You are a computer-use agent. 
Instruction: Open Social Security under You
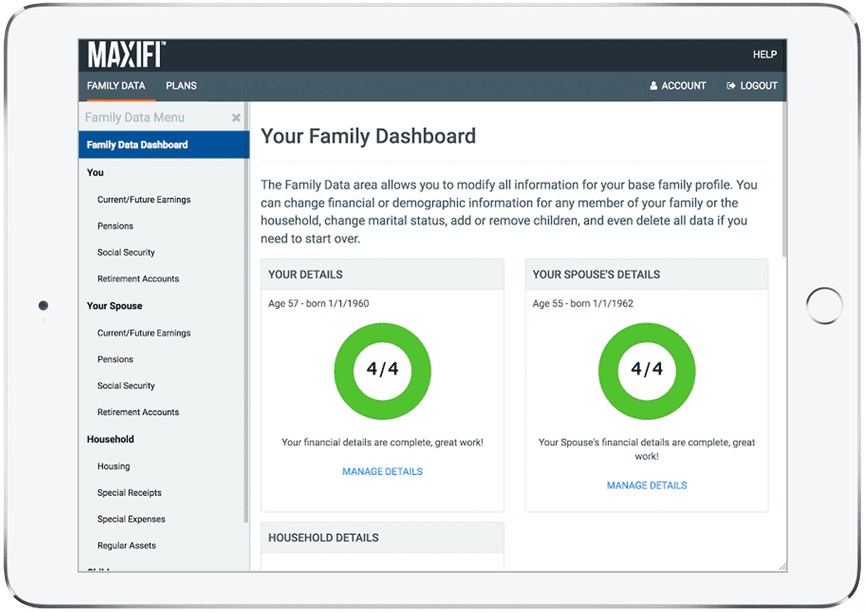[x=126, y=252]
